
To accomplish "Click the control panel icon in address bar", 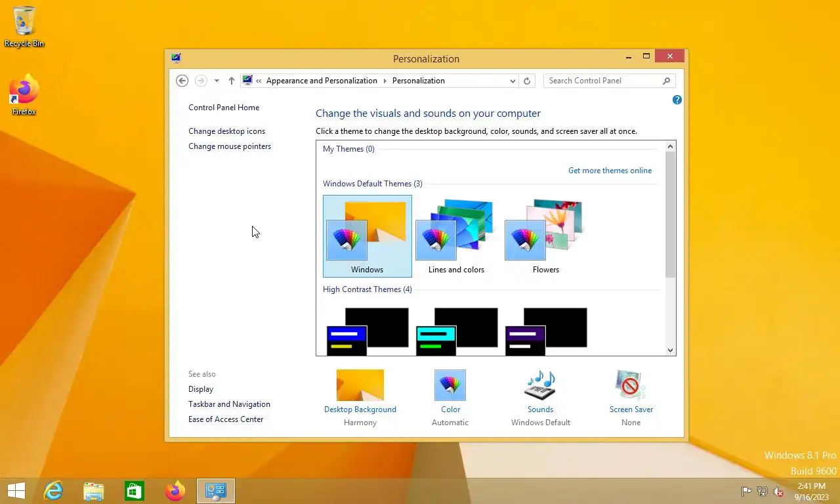I will (247, 81).
